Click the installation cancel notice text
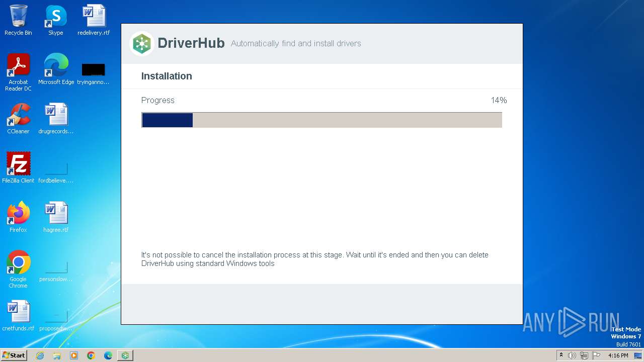 [315, 259]
